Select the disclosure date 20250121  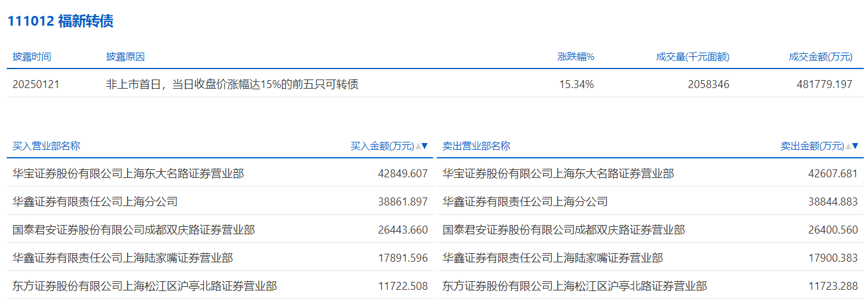pyautogui.click(x=36, y=84)
